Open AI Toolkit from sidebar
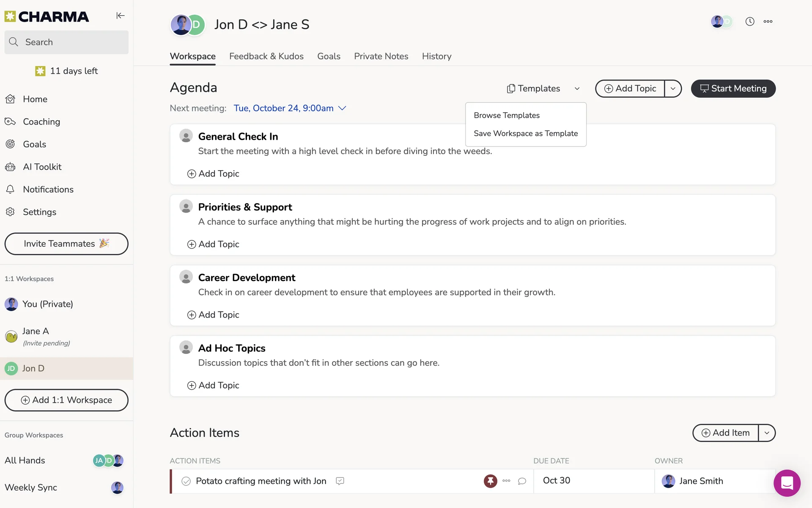Image resolution: width=812 pixels, height=508 pixels. pos(42,167)
